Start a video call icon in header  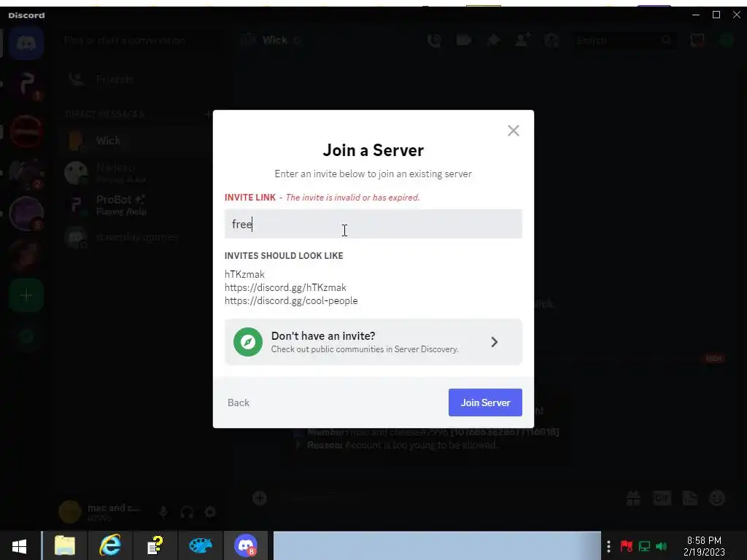point(463,41)
